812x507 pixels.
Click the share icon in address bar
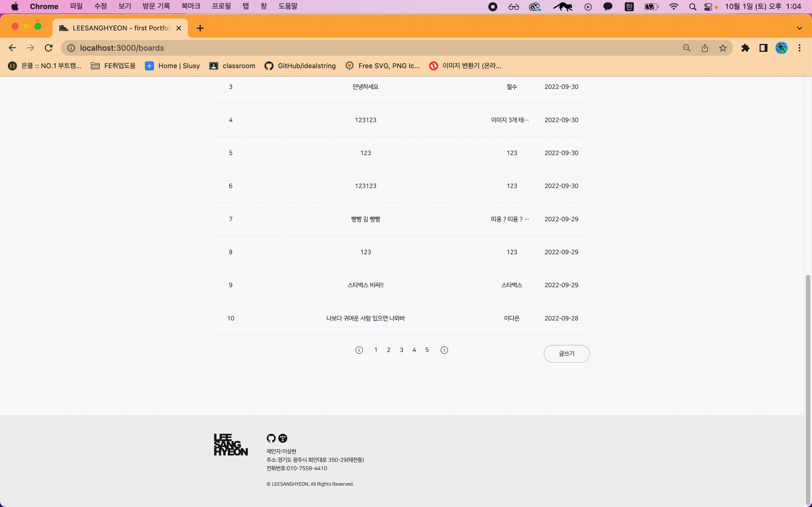[x=705, y=48]
